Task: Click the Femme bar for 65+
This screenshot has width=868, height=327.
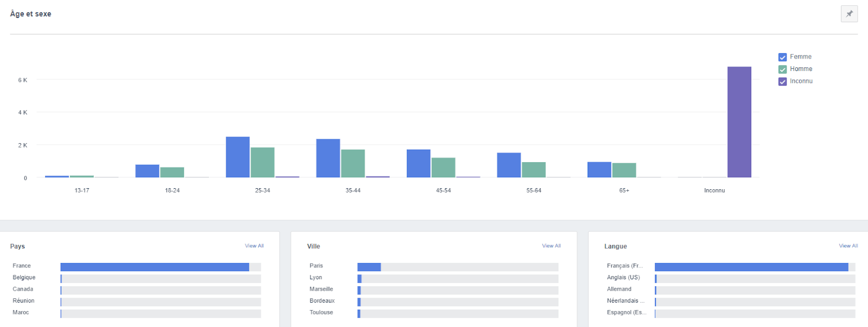Action: (599, 170)
